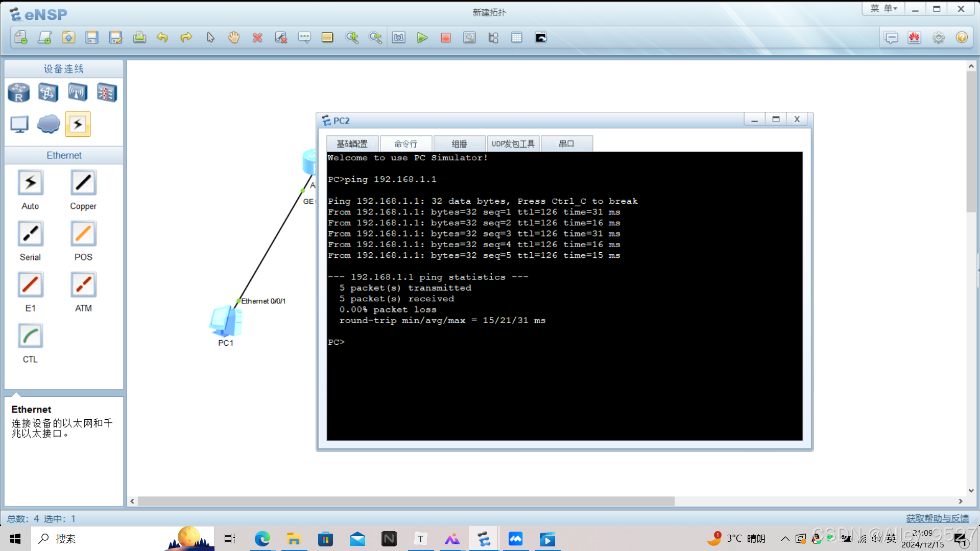Start devices with green play button
The image size is (980, 551).
tap(422, 37)
